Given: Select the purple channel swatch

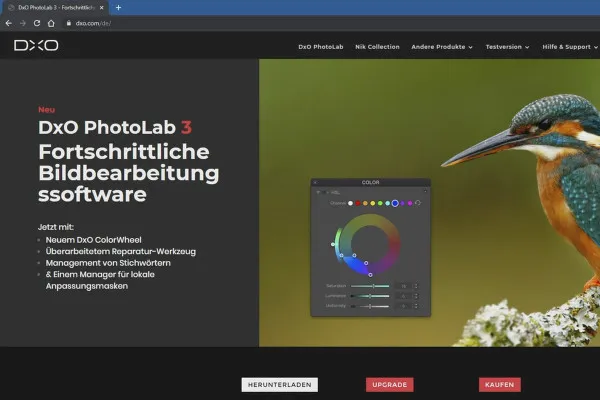Looking at the screenshot, I should (402, 203).
